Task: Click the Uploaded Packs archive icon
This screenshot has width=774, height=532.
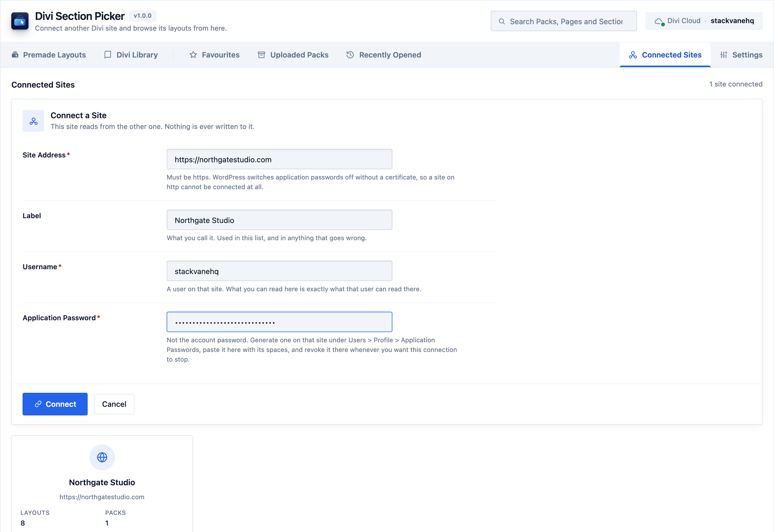Action: click(262, 55)
